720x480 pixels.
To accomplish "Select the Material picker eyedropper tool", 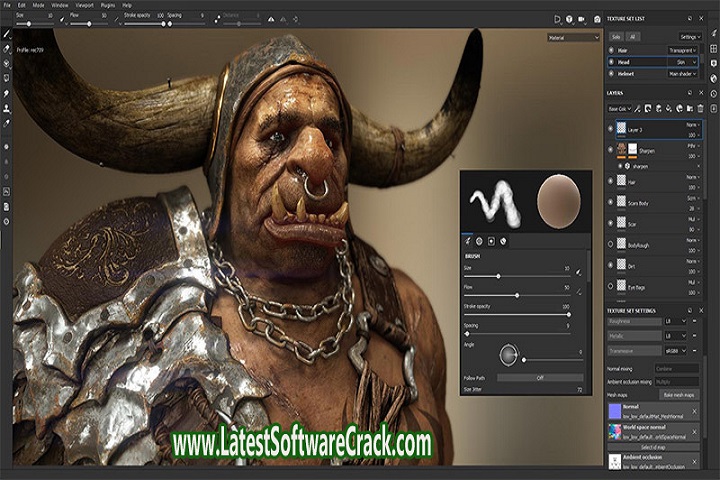I will 6,123.
